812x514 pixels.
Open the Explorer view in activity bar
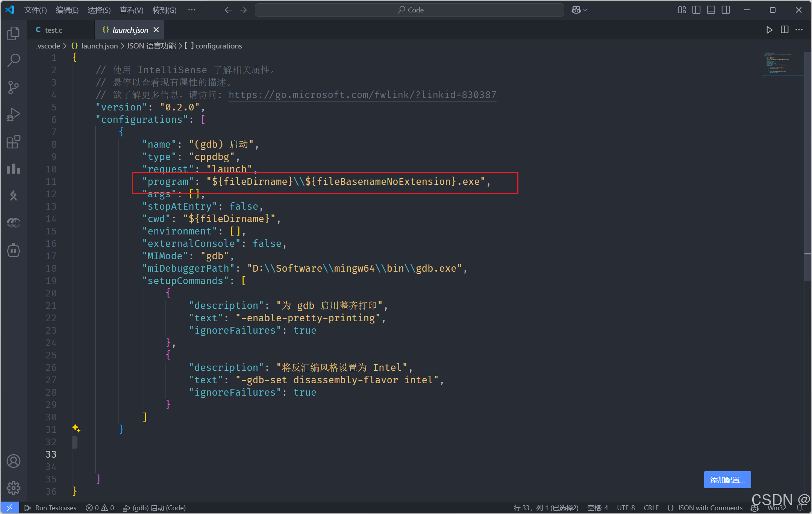[x=14, y=33]
